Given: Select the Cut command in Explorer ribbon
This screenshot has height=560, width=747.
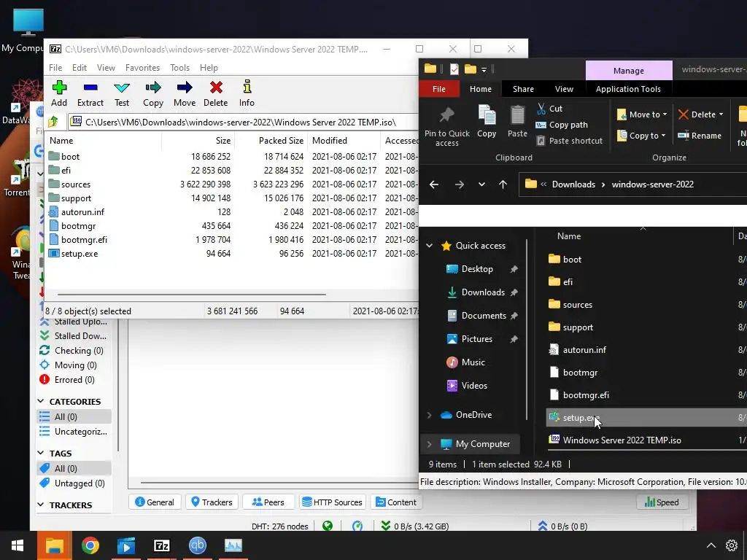Looking at the screenshot, I should (x=550, y=109).
